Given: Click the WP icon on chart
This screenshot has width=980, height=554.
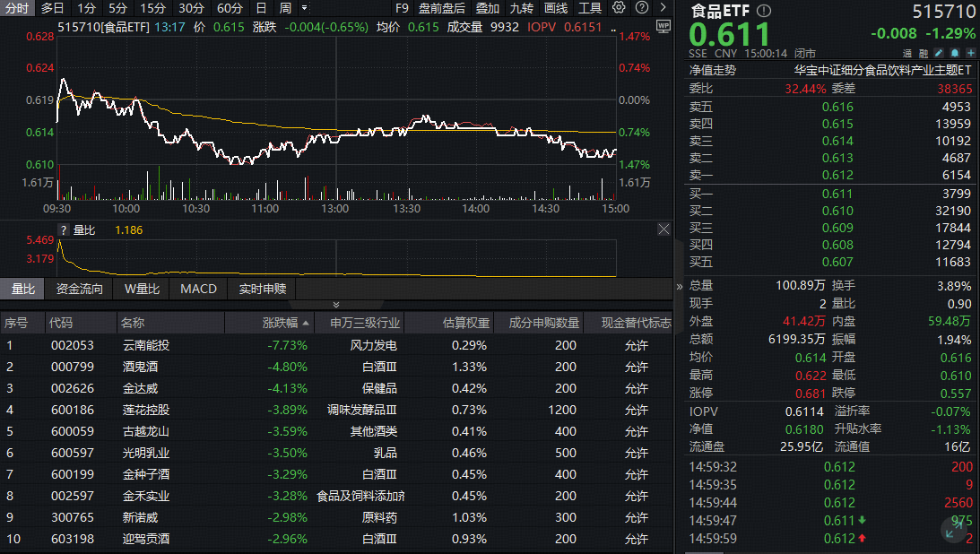Looking at the screenshot, I should 663,26.
